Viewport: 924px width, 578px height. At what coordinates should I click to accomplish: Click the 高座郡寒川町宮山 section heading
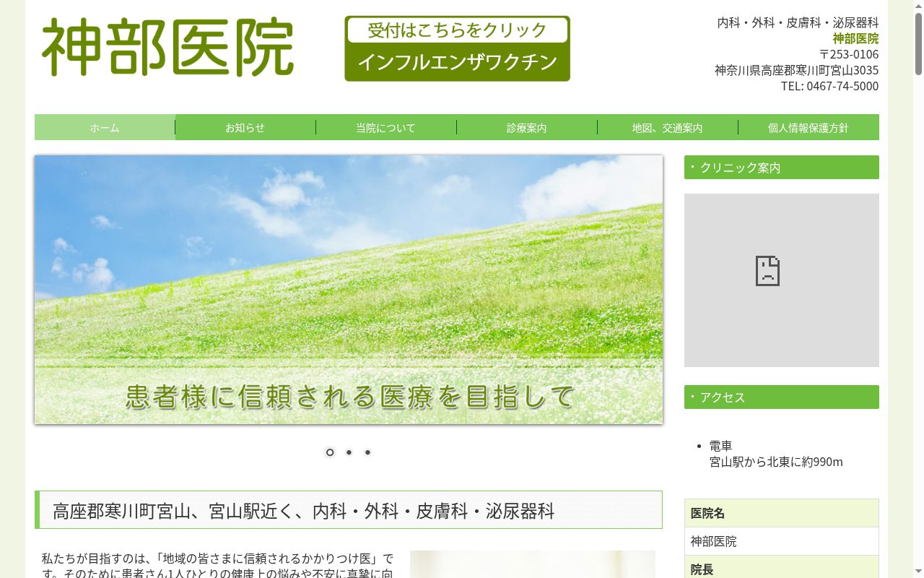coord(349,510)
